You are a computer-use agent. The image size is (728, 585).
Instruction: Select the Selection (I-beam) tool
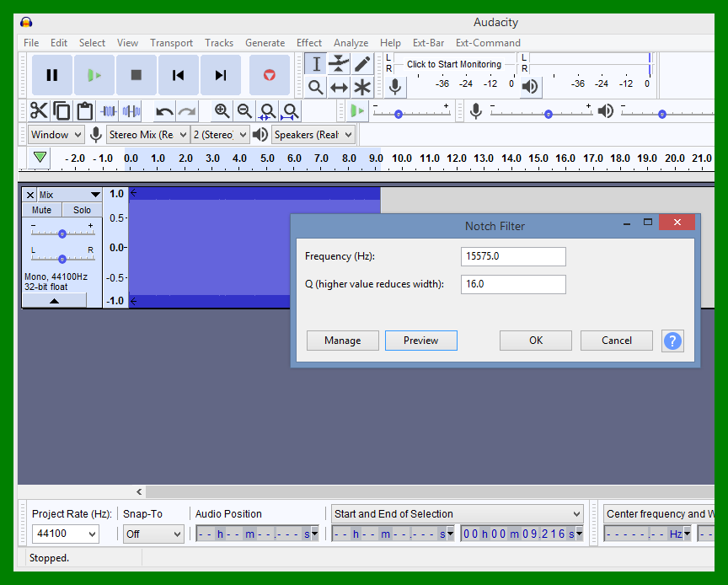[x=316, y=64]
